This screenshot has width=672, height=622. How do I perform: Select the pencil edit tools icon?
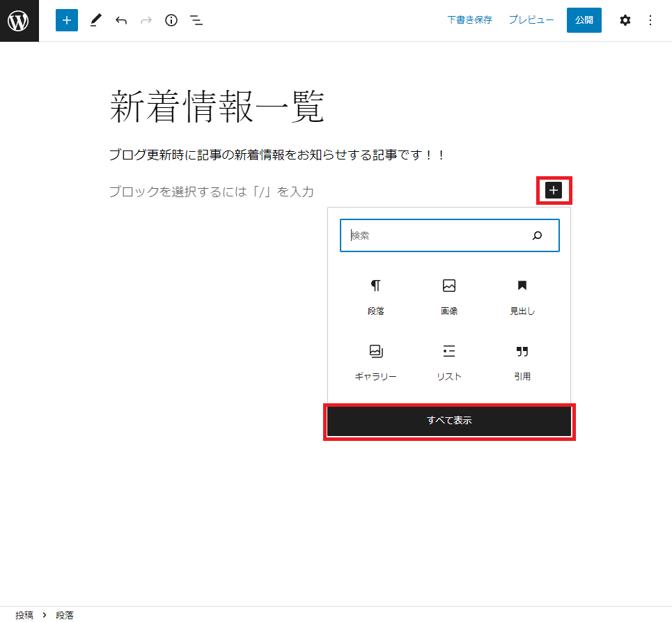(x=96, y=20)
